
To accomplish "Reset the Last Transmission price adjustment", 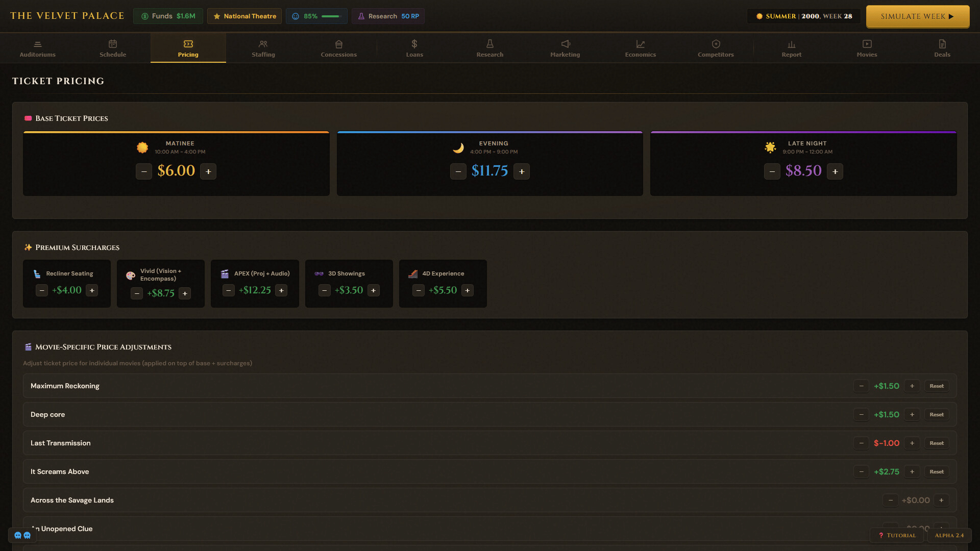I will pyautogui.click(x=937, y=443).
